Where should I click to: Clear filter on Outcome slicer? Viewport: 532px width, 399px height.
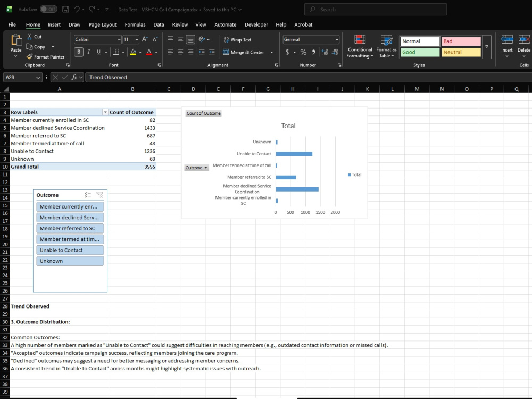[x=100, y=195]
